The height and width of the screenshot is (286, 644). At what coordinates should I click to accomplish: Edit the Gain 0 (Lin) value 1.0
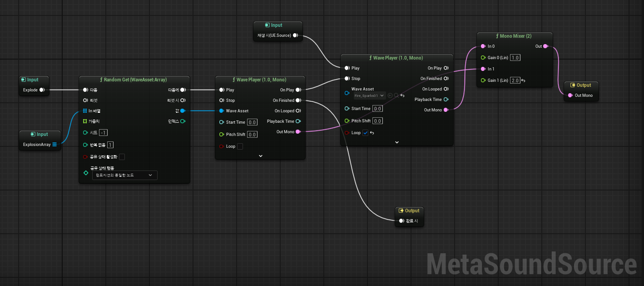(515, 58)
